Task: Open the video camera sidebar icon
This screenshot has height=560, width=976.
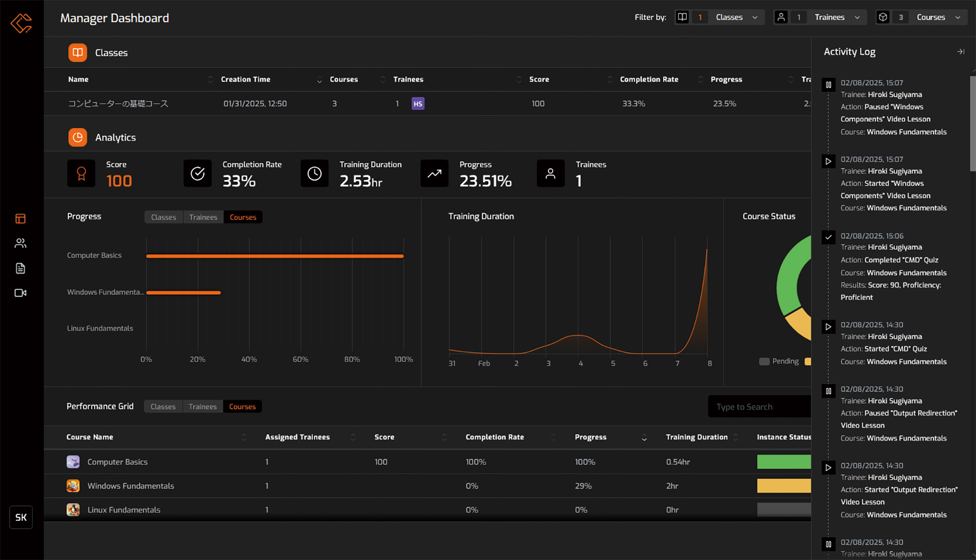Action: tap(20, 293)
